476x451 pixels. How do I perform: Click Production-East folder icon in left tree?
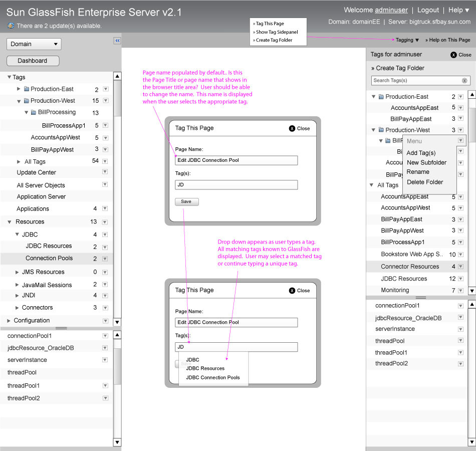point(27,89)
